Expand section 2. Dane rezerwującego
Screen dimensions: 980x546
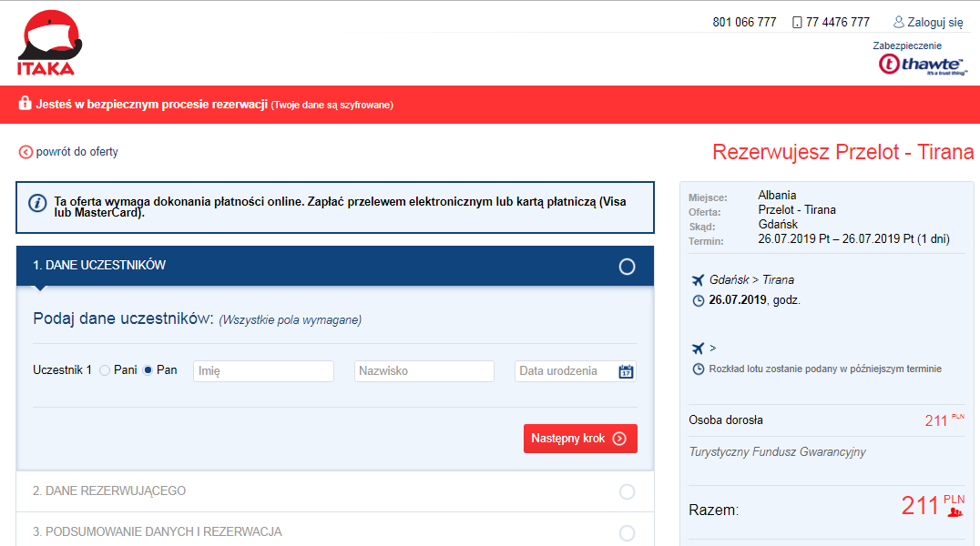[335, 491]
